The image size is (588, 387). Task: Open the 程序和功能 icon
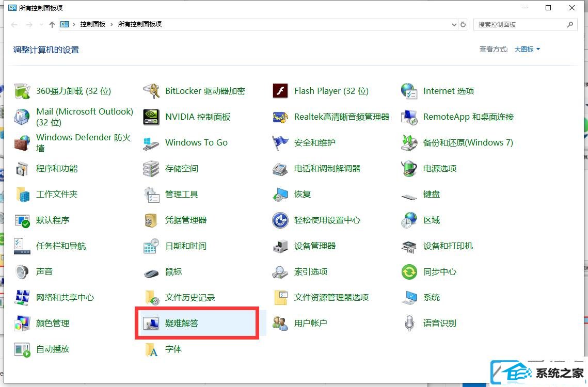pyautogui.click(x=23, y=168)
